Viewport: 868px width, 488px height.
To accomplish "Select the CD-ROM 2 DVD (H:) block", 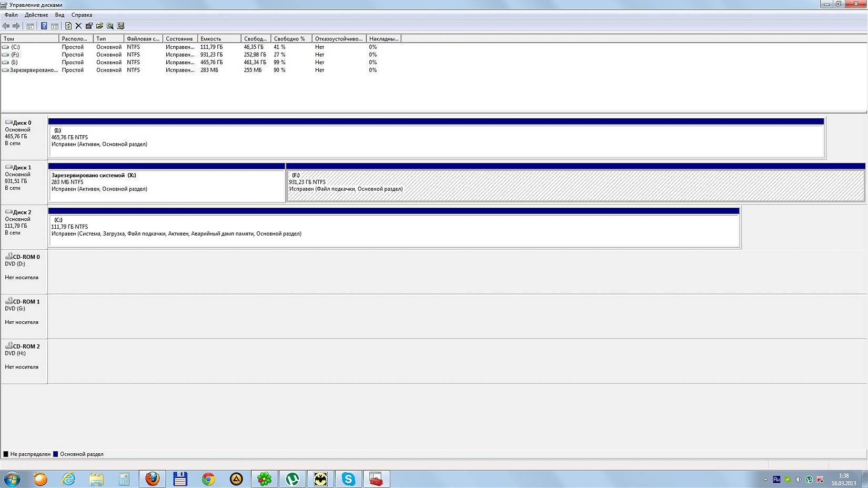I will 24,361.
